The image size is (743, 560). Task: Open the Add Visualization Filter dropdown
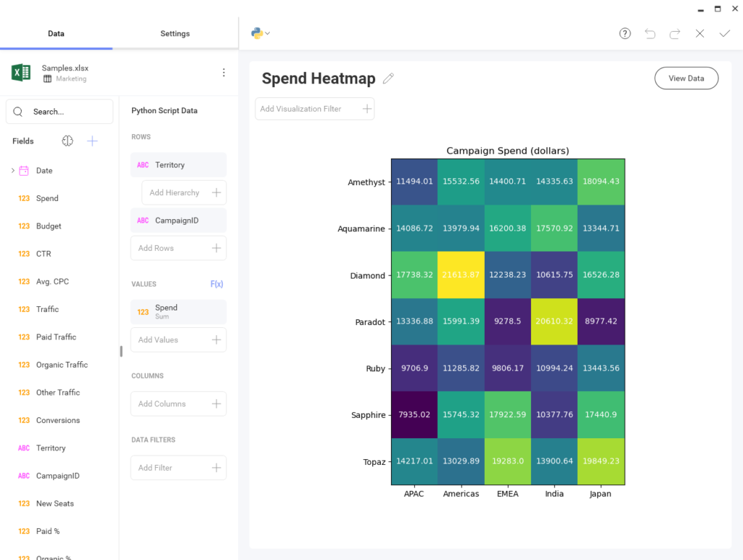point(314,108)
